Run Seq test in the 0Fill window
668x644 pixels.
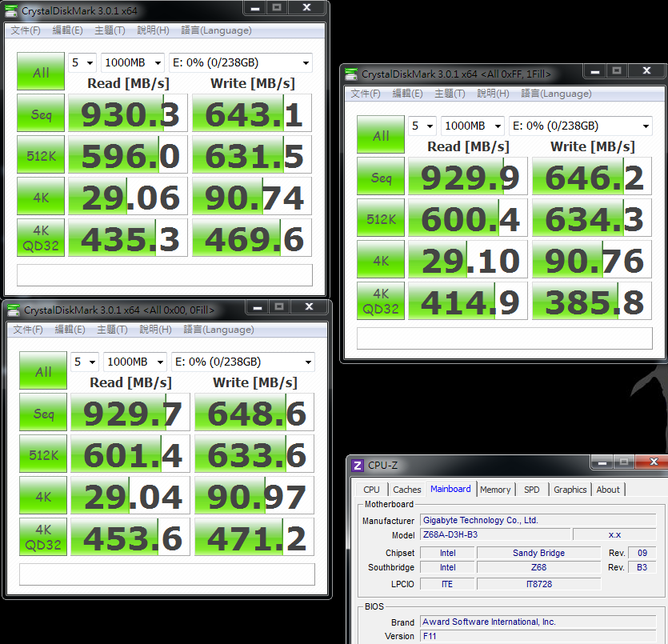point(43,412)
